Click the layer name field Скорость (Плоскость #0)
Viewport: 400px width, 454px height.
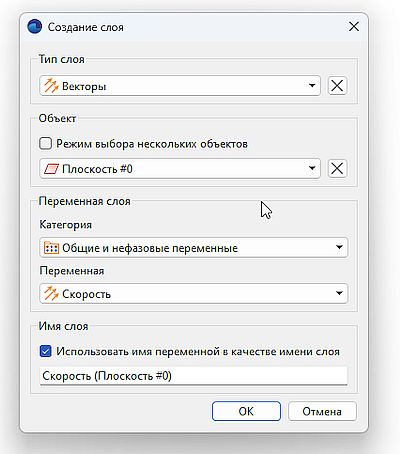(x=193, y=376)
